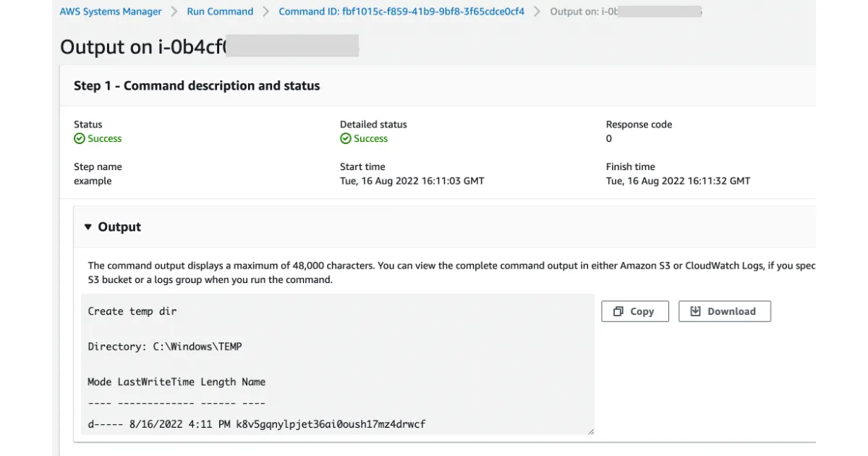Click inside the command output text area

(x=336, y=362)
